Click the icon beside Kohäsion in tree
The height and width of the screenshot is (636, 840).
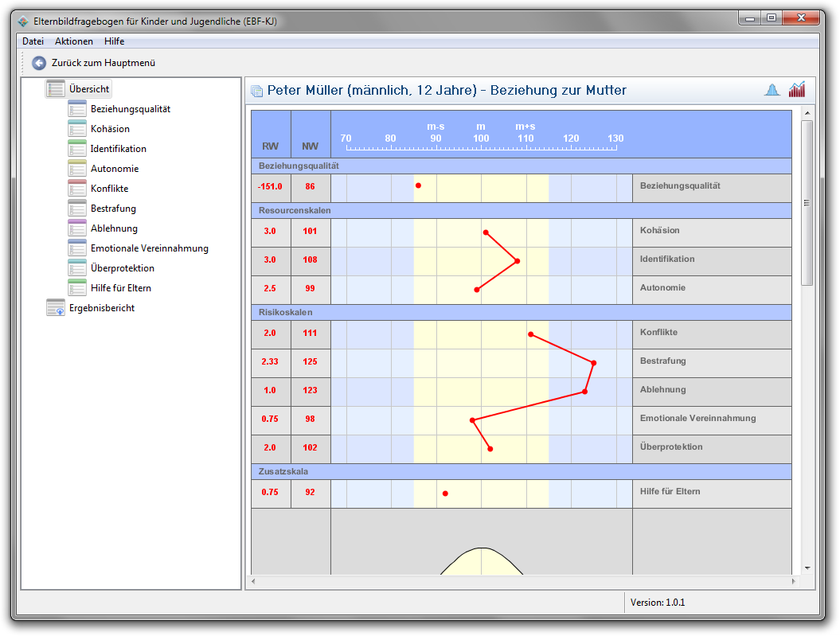click(77, 128)
